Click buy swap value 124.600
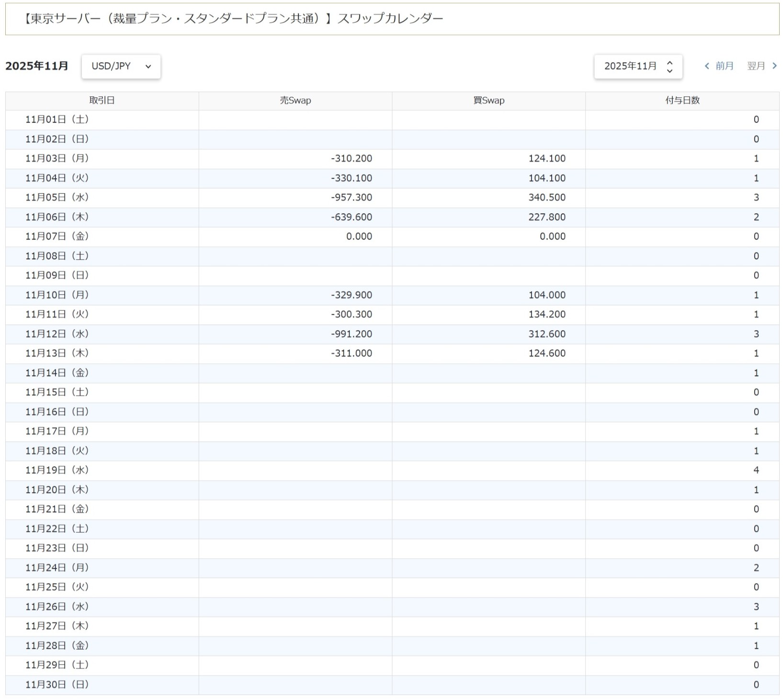Image resolution: width=783 pixels, height=700 pixels. click(x=547, y=354)
